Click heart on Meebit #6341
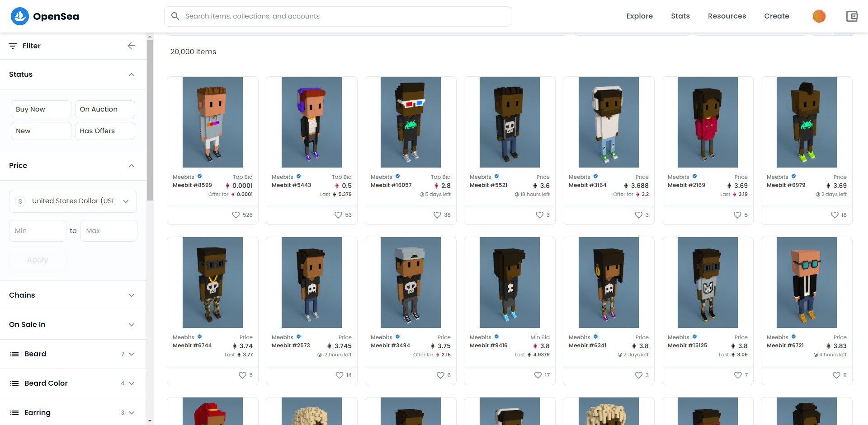868x425 pixels. [639, 375]
